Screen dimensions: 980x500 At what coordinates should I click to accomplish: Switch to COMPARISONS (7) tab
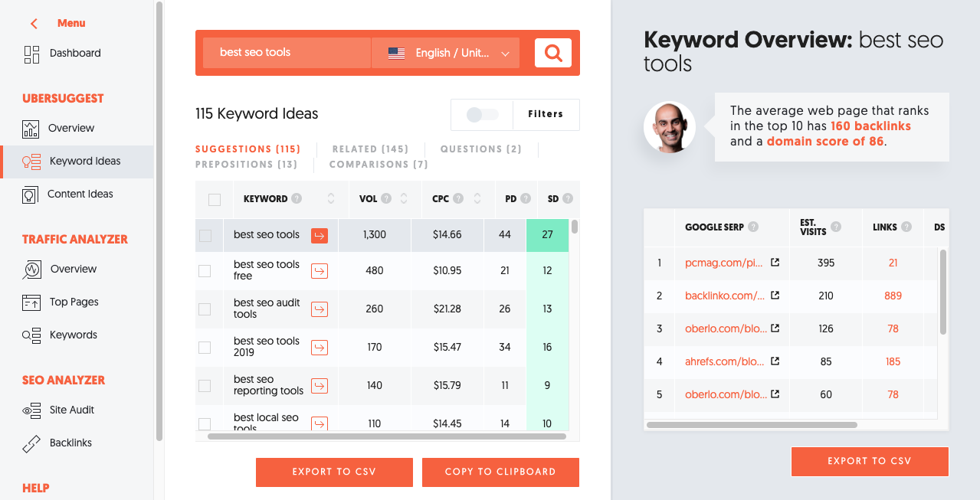[x=379, y=165]
